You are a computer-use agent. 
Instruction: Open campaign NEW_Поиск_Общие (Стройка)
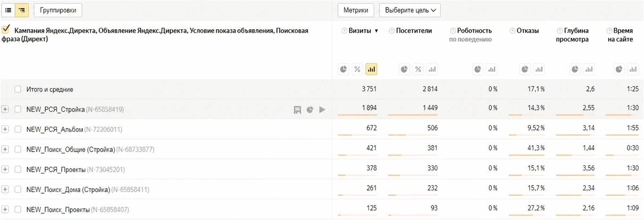(90, 149)
